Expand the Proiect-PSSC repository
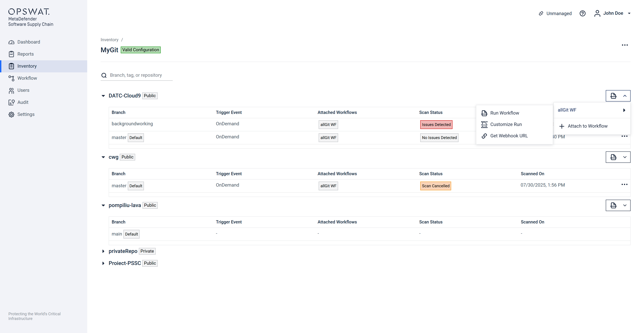The image size is (644, 333). [x=103, y=263]
